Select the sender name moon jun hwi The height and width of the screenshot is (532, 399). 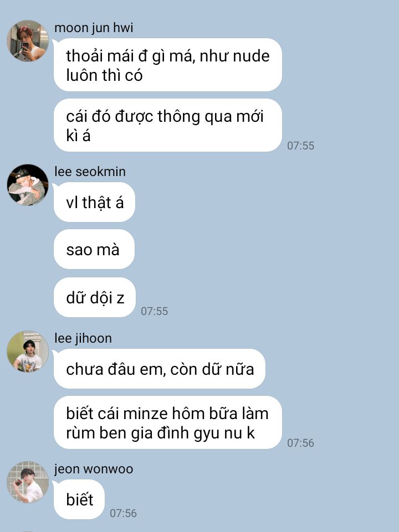(94, 28)
